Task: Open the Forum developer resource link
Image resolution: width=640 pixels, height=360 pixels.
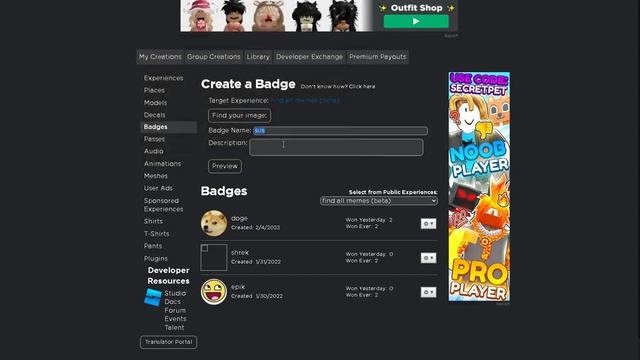Action: (x=175, y=311)
